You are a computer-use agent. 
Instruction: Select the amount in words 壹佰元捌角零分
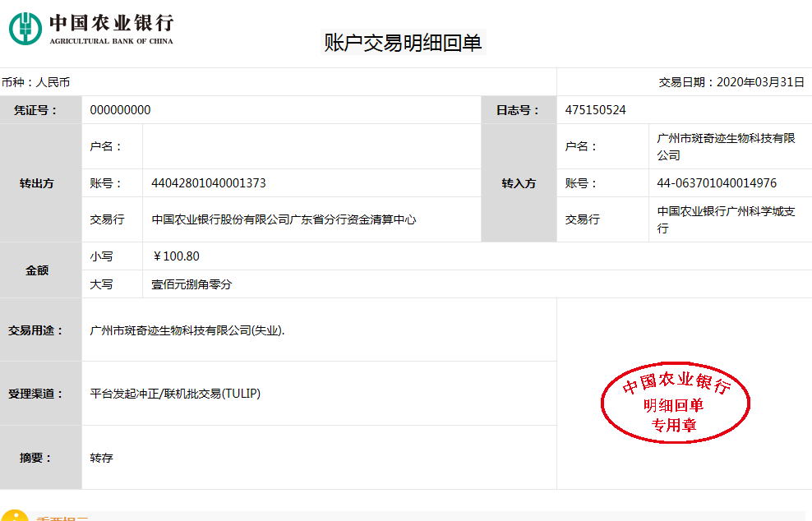point(191,284)
